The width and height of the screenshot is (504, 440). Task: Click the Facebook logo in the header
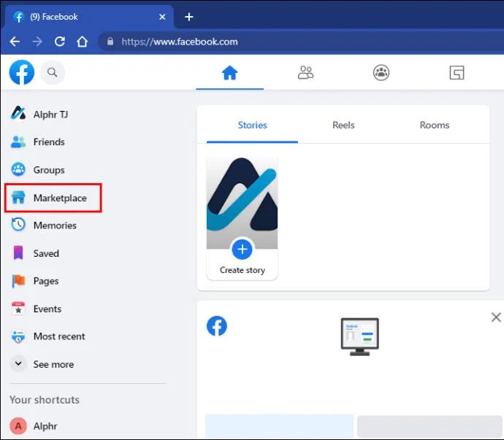21,72
